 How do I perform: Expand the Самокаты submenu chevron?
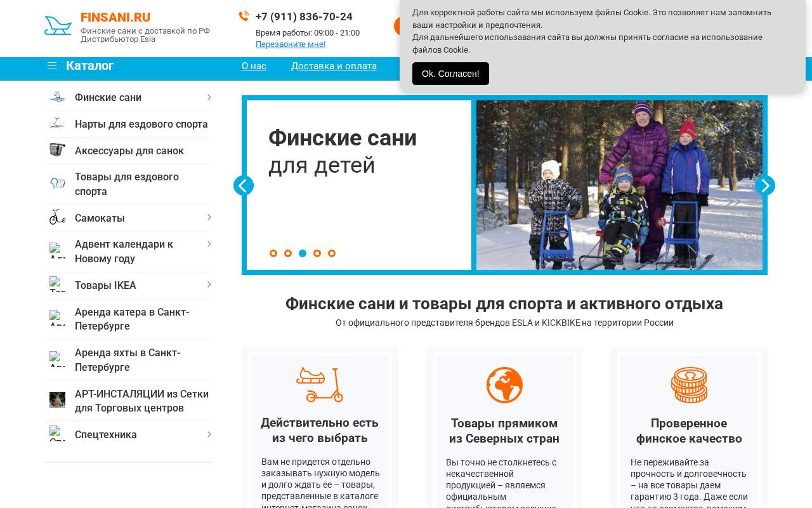point(209,218)
